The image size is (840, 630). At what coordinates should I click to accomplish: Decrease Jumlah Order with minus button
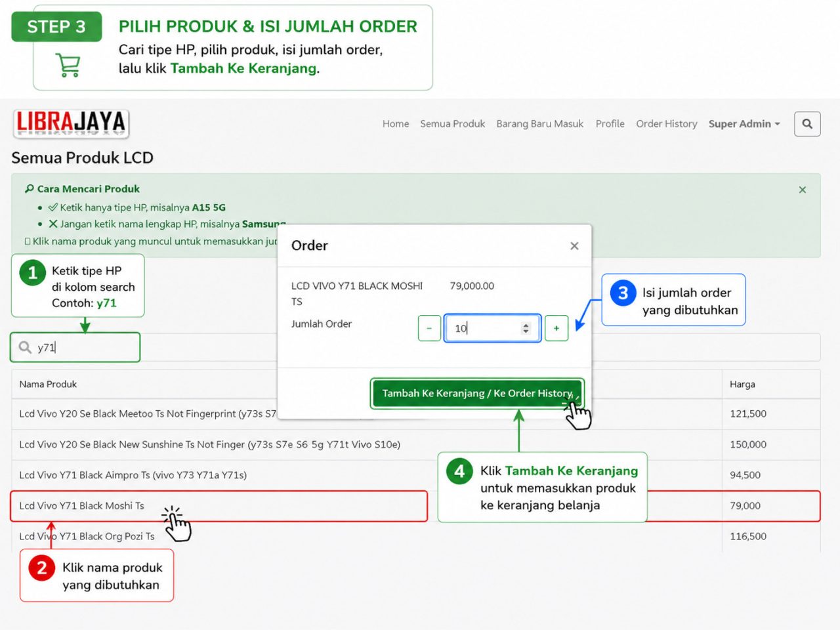coord(429,328)
